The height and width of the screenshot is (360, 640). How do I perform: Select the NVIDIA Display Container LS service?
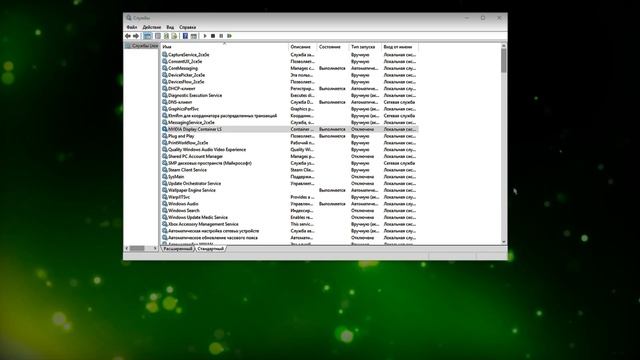tap(290, 129)
